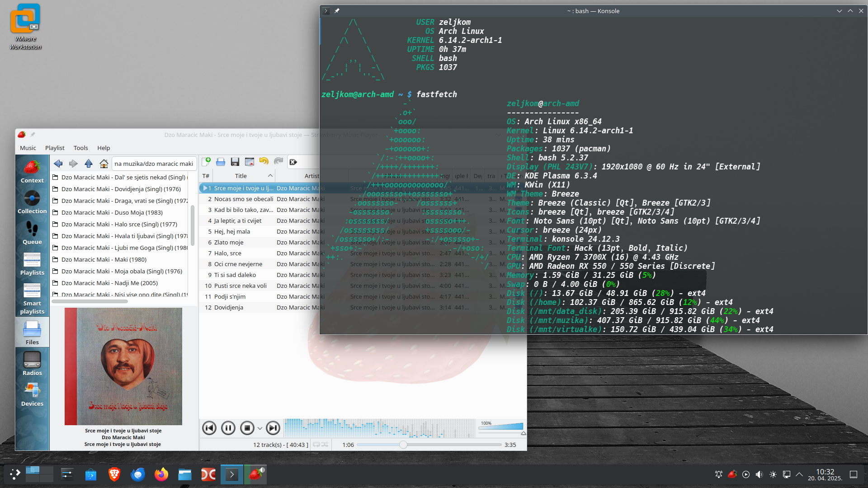
Task: Open VMware Workstation desktop icon
Action: [25, 26]
